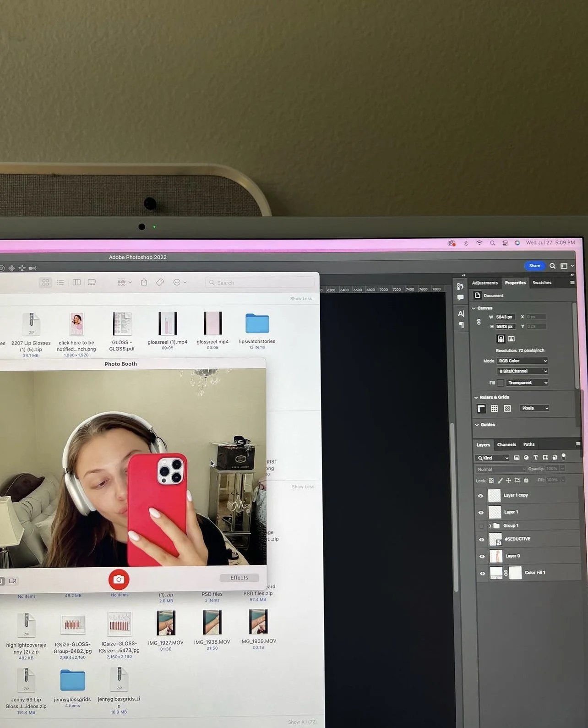Open the 8 Bits/Channel dropdown
Screen dimensions: 588x728
coord(523,371)
